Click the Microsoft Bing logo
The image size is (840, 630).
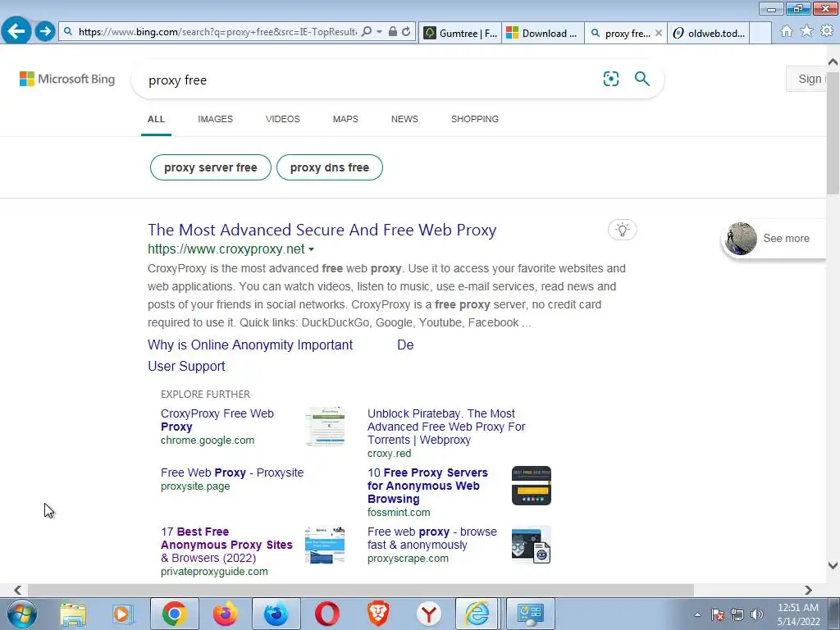click(67, 79)
